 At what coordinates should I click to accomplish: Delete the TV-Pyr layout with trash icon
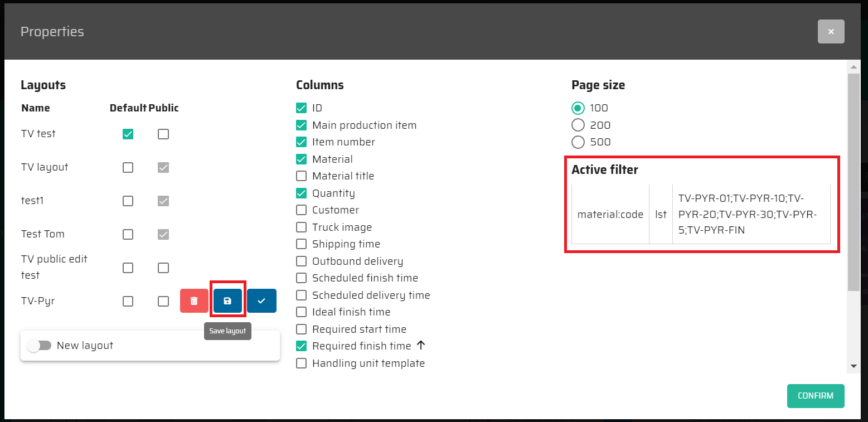[194, 301]
